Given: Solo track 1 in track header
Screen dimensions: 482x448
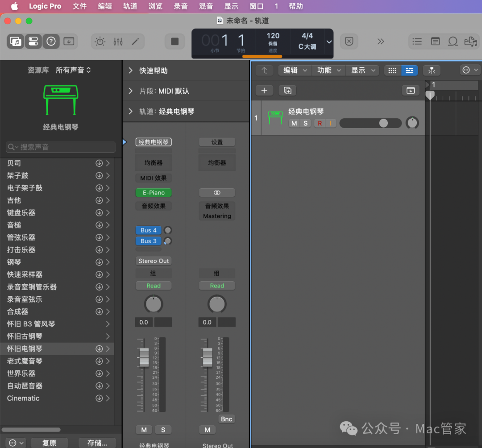Looking at the screenshot, I should (306, 123).
